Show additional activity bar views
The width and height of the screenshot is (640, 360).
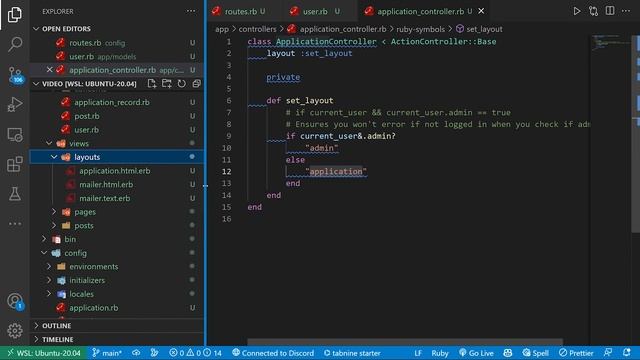tap(15, 224)
